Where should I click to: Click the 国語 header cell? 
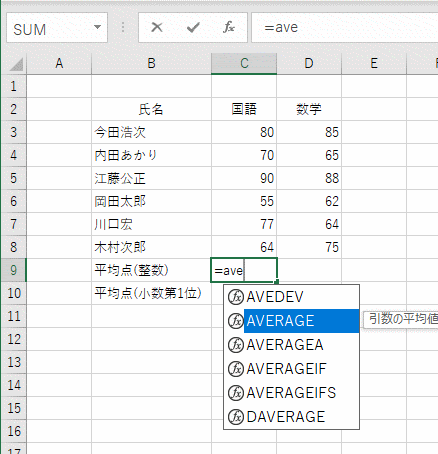click(244, 109)
